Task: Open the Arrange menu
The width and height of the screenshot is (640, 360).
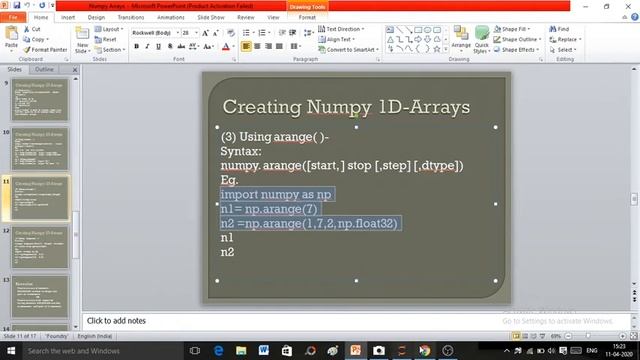Action: (461, 39)
